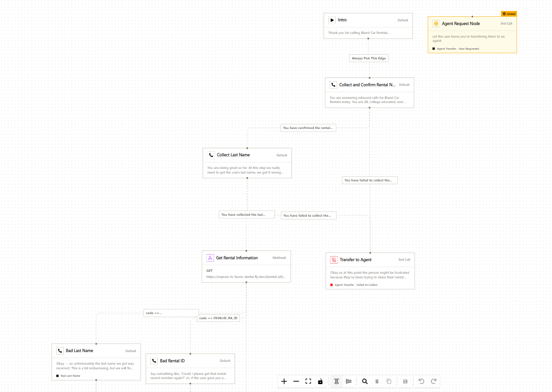Select the truncated 'code ==...' edge label

(171, 313)
